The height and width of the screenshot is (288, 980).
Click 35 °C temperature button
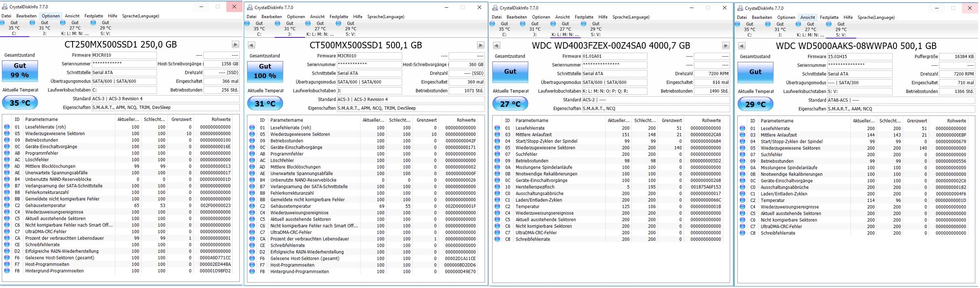[x=20, y=103]
